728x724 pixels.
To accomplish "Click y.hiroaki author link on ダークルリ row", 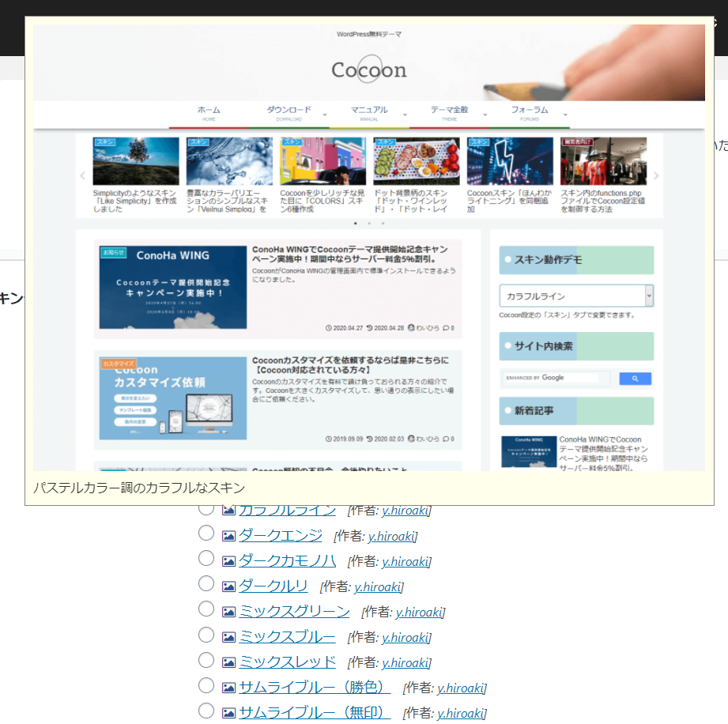I will coord(378,587).
